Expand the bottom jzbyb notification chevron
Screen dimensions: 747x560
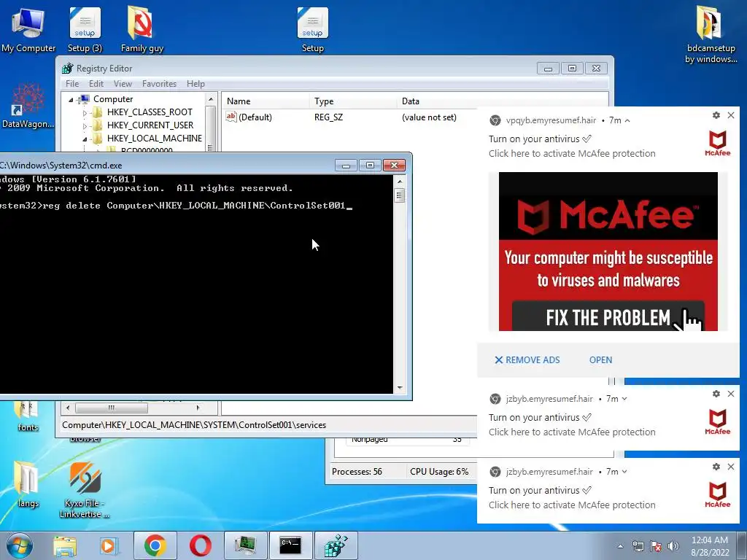(624, 472)
